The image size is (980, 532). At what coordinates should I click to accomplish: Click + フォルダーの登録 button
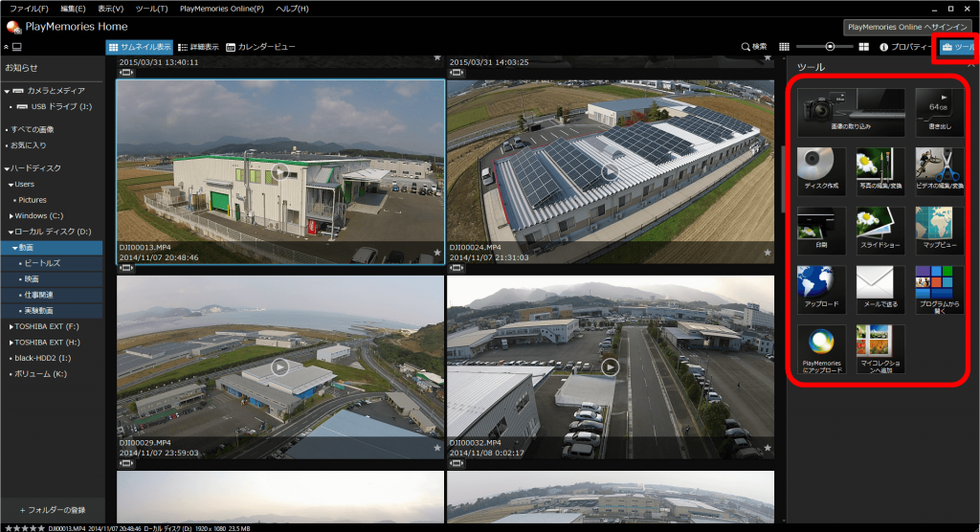[x=53, y=510]
